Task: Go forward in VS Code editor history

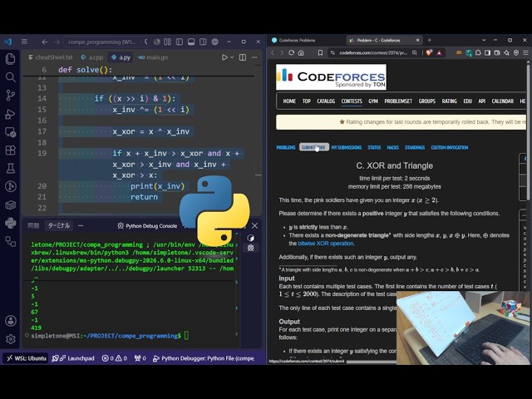Action: pyautogui.click(x=57, y=42)
